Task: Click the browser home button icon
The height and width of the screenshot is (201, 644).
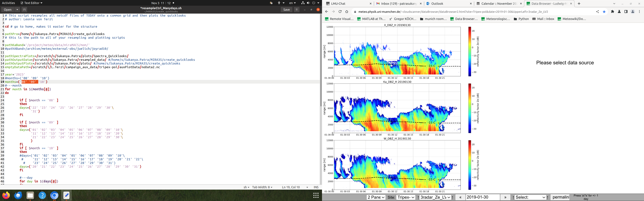Action: (x=347, y=12)
